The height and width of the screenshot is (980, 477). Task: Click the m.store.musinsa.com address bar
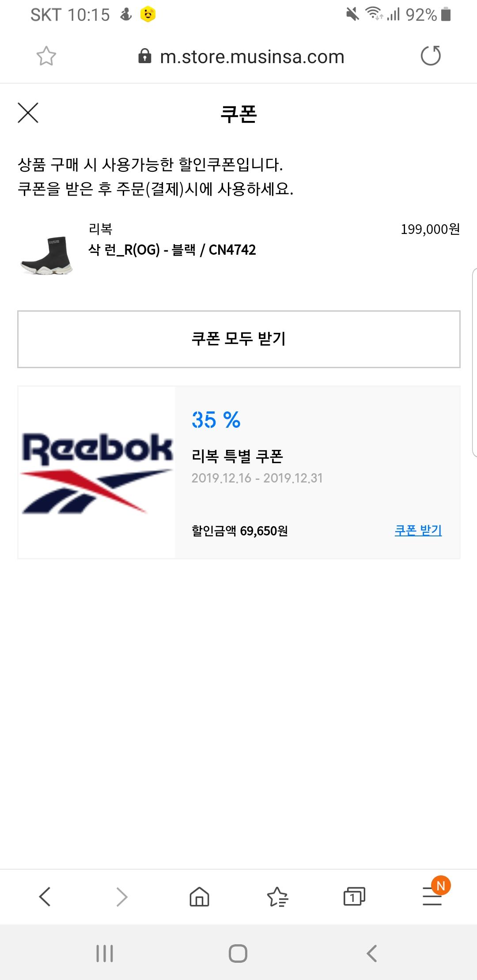coord(252,57)
